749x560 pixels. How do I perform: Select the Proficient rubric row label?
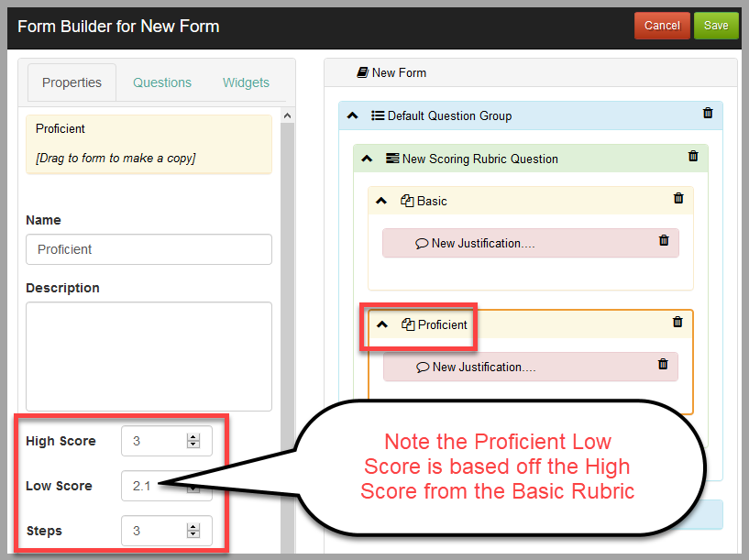click(442, 324)
